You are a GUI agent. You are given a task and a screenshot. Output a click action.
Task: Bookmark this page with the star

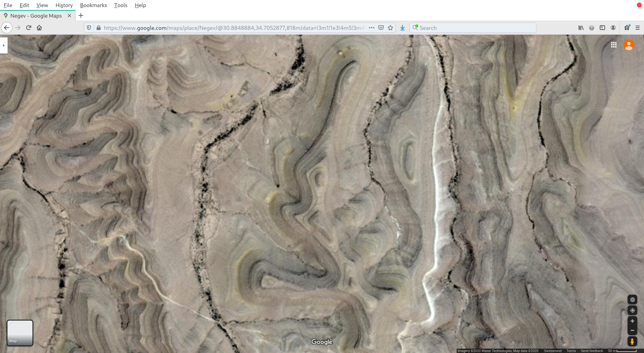(x=390, y=28)
